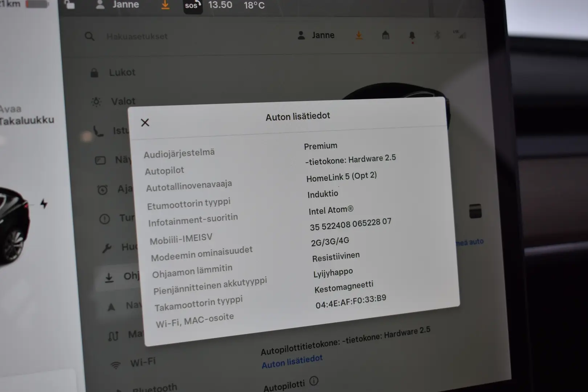Select the Ohjaamon lämmitin label

coord(192,271)
